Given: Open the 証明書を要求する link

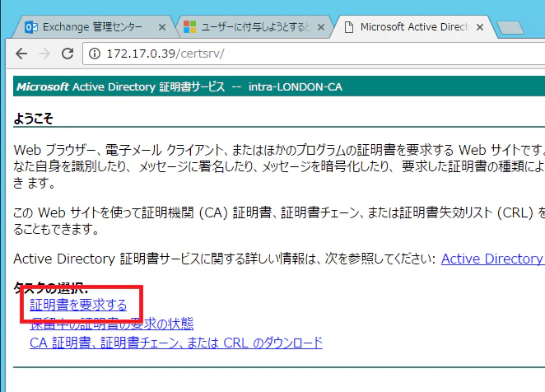Looking at the screenshot, I should 78,305.
